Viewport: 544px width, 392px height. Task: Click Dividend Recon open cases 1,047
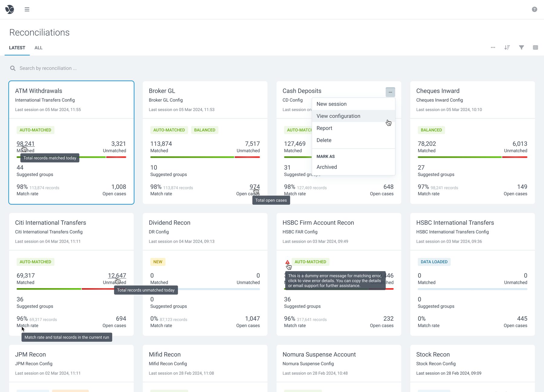[x=252, y=319]
